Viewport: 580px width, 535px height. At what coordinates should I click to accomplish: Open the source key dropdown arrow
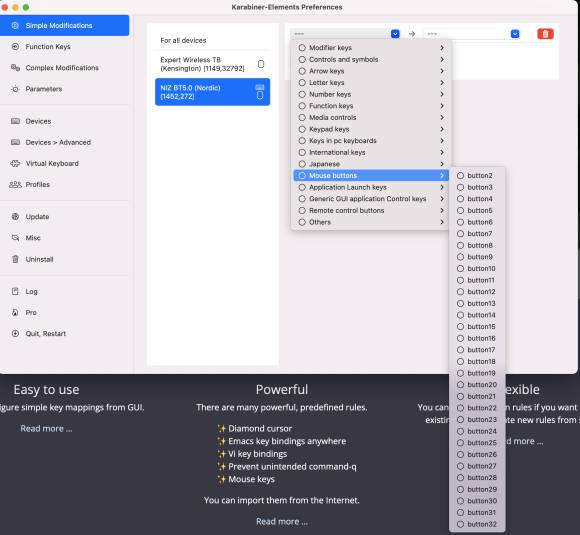395,34
